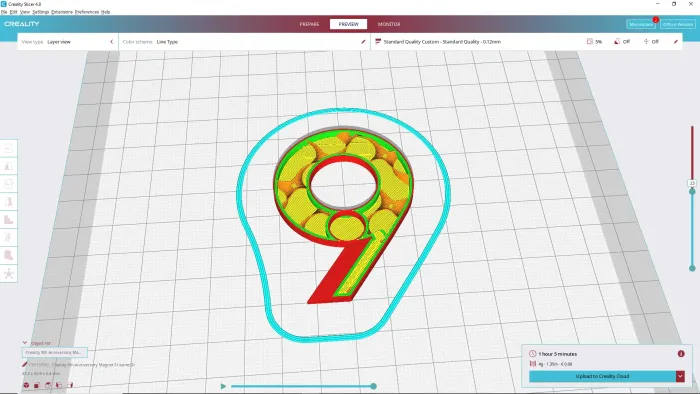This screenshot has height=394, width=700.
Task: Click the star-shaped bottom tool in left sidebar
Action: coord(8,274)
